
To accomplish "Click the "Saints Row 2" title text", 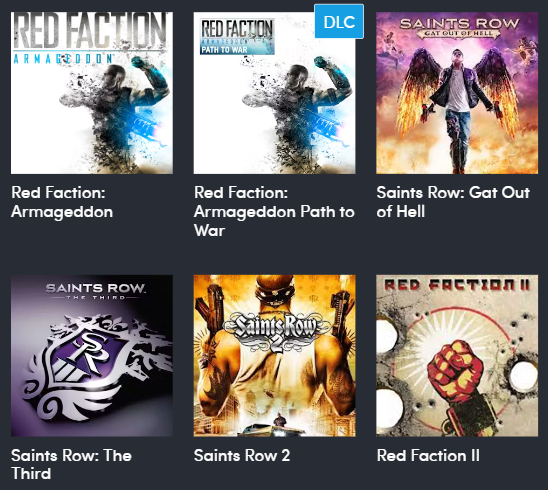I will tap(242, 455).
